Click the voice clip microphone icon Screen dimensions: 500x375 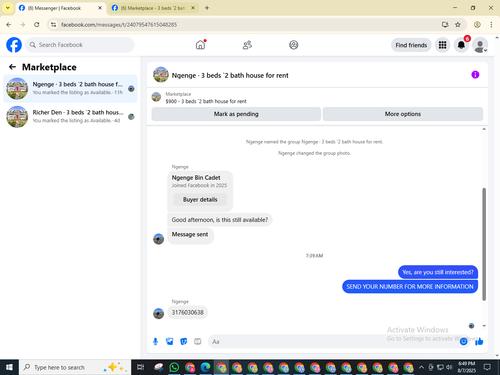(155, 341)
